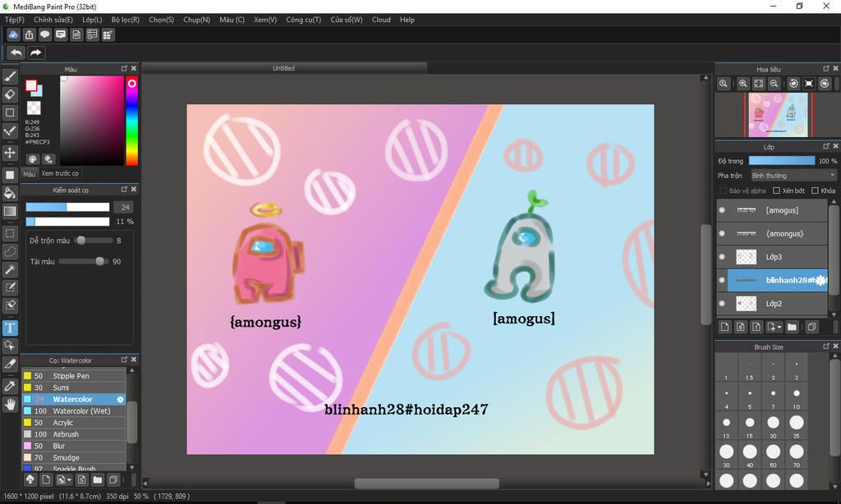The image size is (841, 504).
Task: Click the canvas horizontal scrollbar
Action: (426, 483)
